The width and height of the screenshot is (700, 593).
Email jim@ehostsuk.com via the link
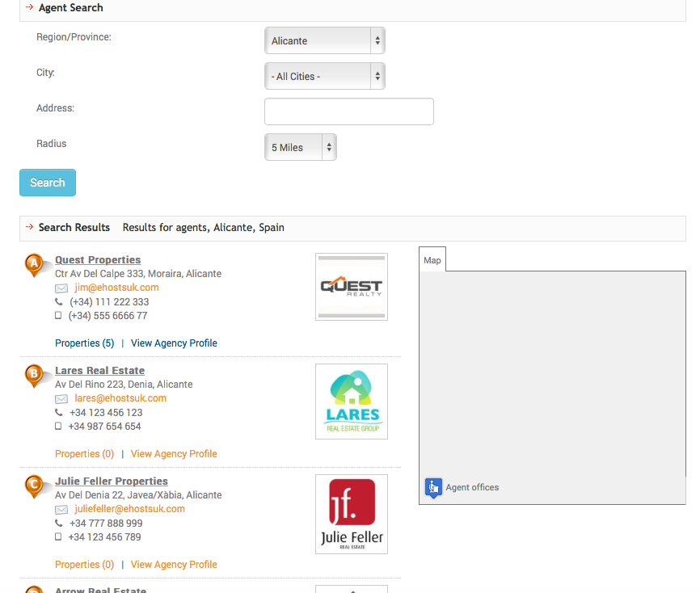point(116,288)
